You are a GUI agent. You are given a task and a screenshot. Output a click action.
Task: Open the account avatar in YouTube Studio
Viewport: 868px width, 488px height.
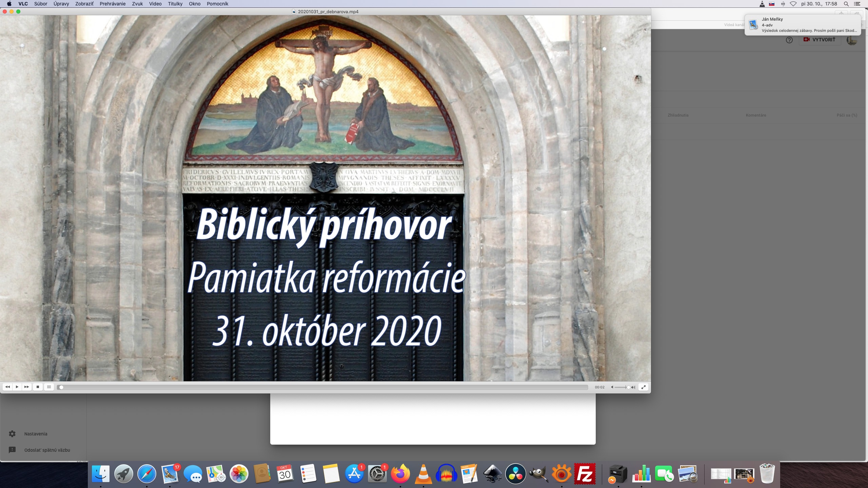click(x=852, y=40)
